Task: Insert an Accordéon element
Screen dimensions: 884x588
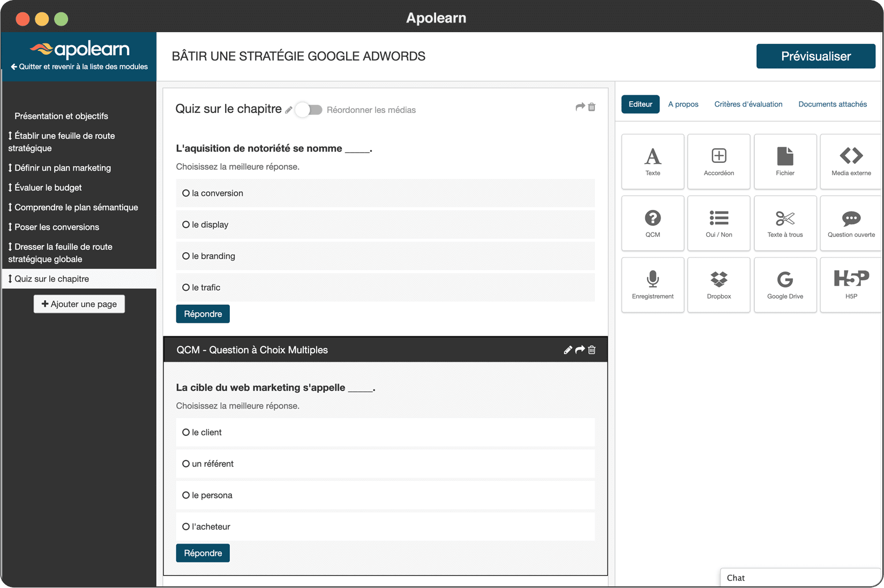Action: coord(718,162)
